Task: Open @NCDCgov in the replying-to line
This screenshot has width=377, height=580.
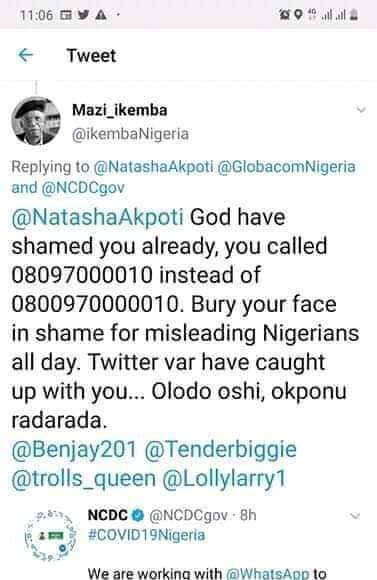Action: coord(83,188)
